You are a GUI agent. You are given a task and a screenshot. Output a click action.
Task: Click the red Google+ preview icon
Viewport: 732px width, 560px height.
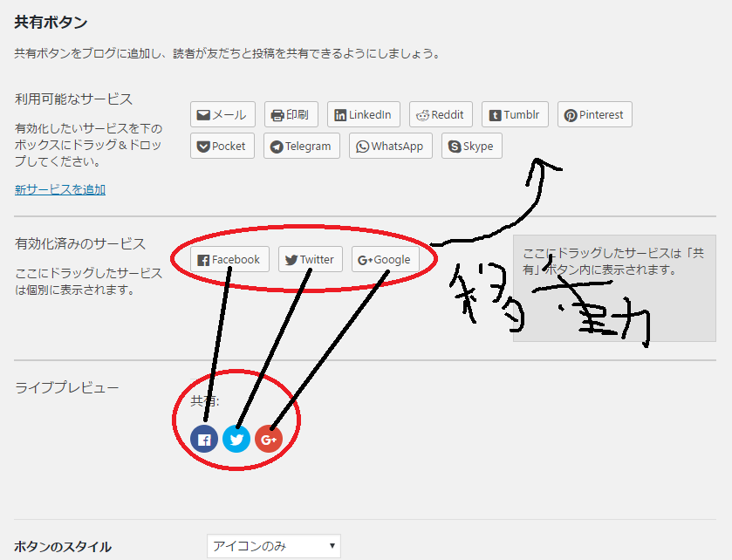pyautogui.click(x=269, y=439)
